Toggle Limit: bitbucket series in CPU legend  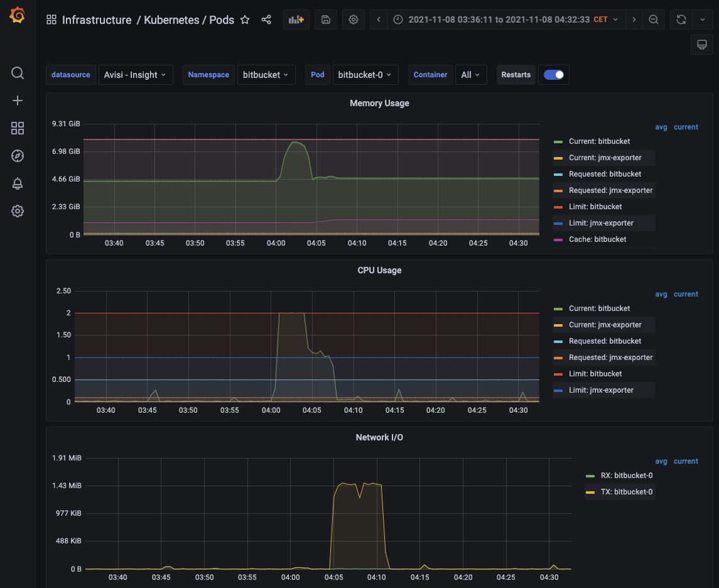tap(595, 373)
